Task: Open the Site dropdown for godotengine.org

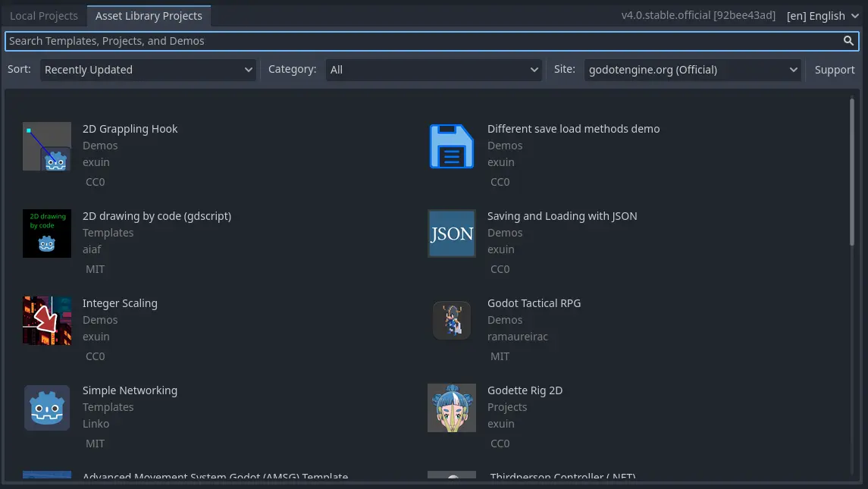Action: click(x=692, y=69)
